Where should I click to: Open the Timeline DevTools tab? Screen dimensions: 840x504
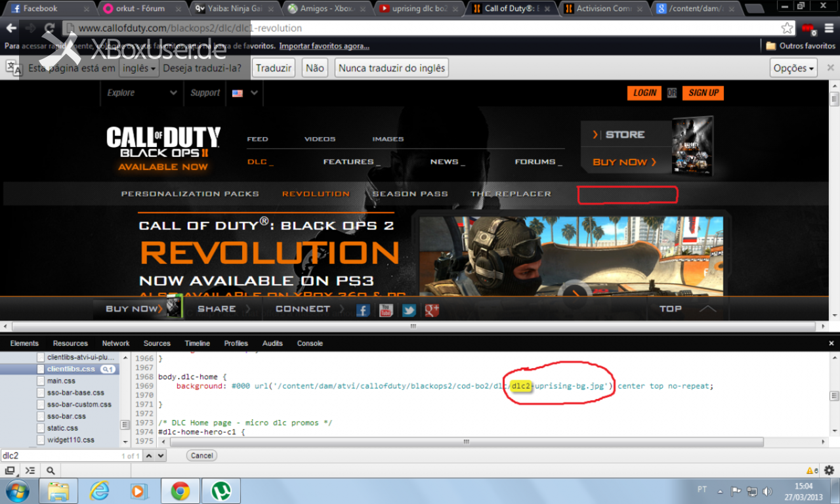click(197, 343)
